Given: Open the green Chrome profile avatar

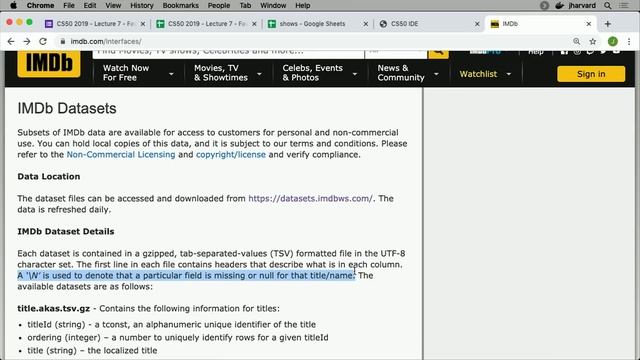Looking at the screenshot, I should coord(612,41).
